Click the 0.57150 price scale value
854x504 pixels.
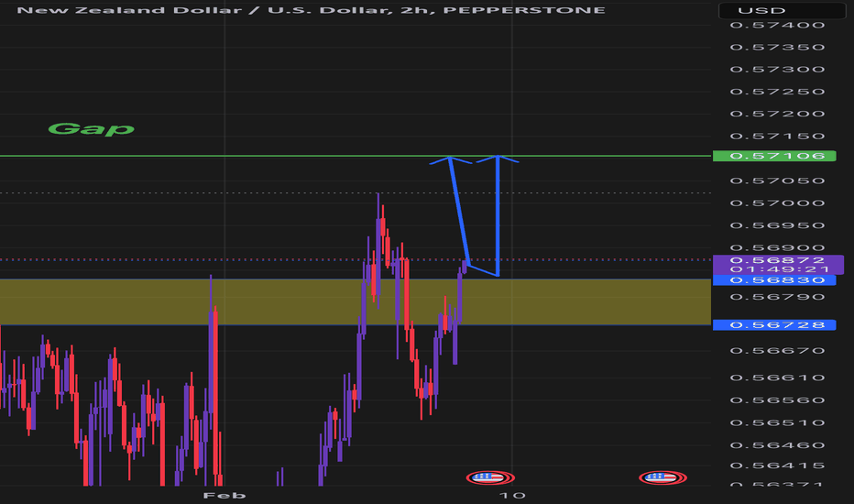777,137
